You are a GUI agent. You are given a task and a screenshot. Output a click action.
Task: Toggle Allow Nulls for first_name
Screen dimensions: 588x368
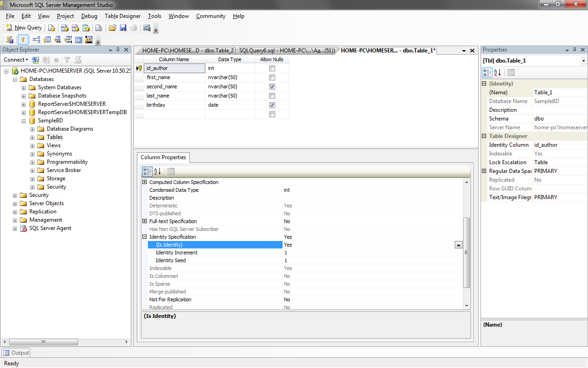(272, 77)
